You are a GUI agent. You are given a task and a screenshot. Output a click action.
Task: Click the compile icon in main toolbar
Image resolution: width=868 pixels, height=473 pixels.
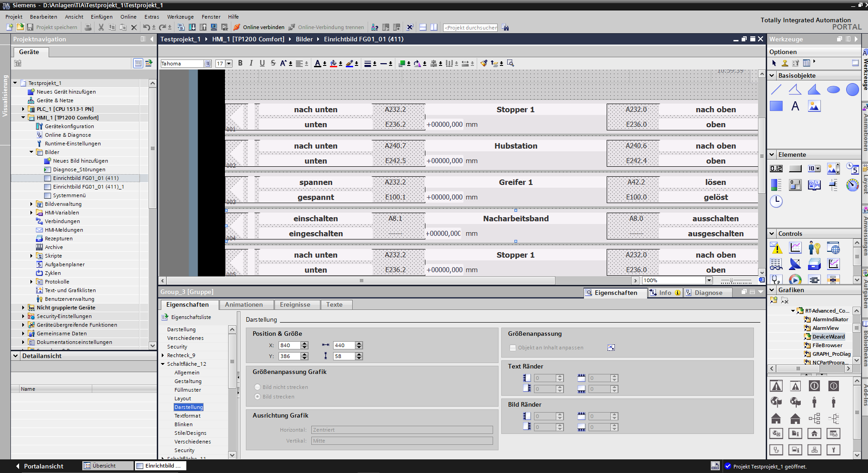181,27
